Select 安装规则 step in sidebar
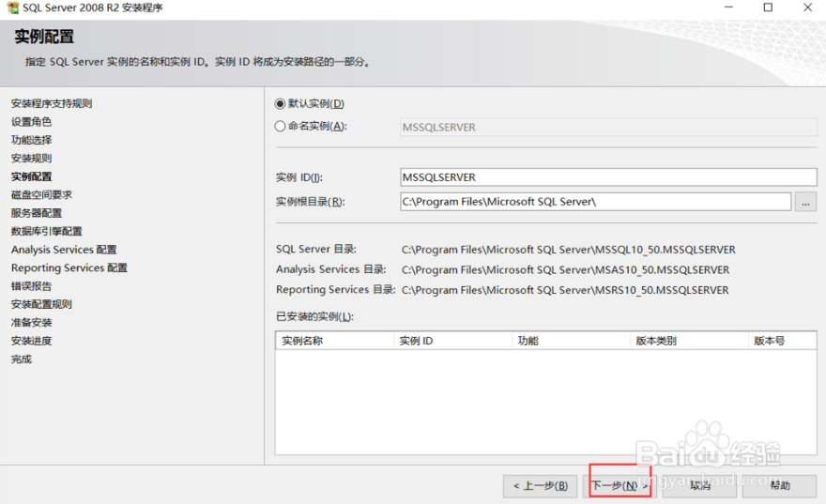826x504 pixels. pos(32,159)
